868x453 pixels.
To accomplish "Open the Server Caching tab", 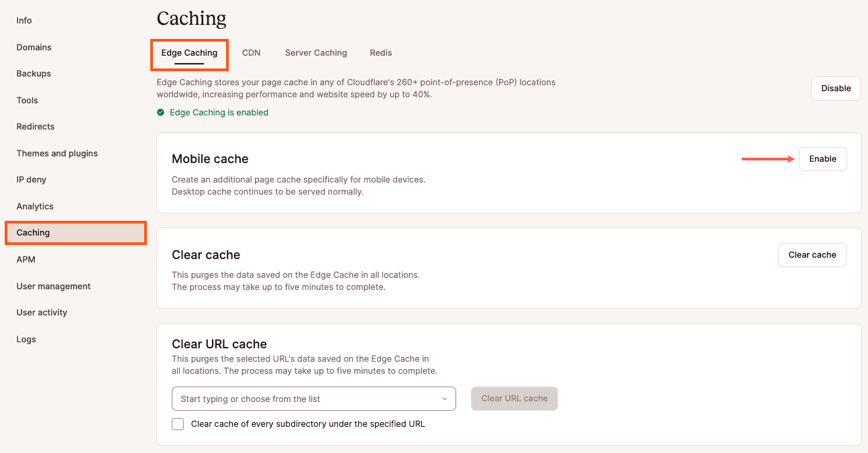I will [x=316, y=52].
